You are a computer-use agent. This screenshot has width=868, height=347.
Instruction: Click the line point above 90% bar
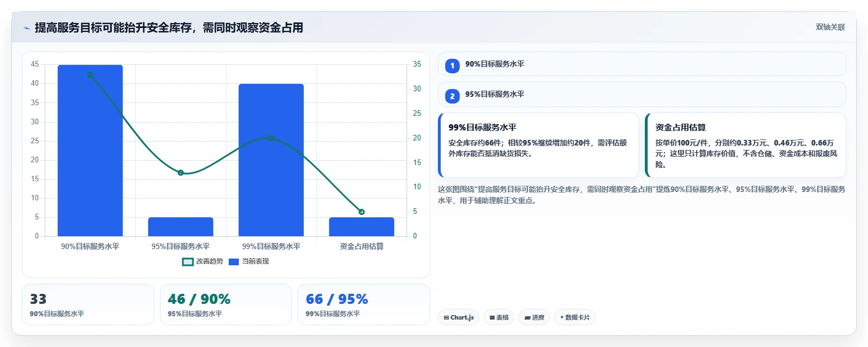[90, 74]
